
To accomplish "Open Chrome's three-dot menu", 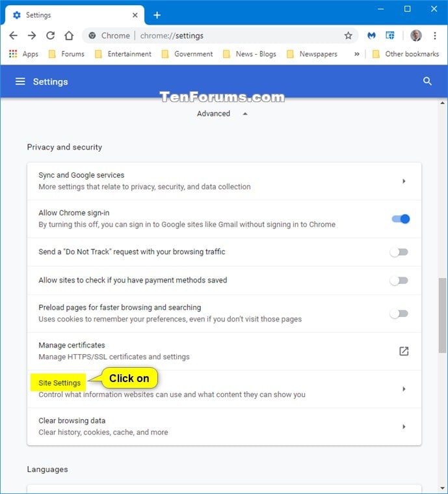I will coord(435,36).
